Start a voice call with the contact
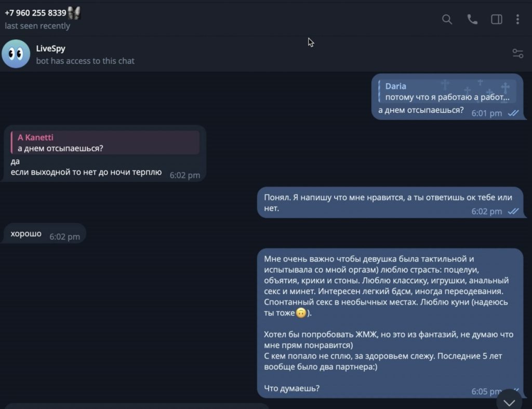532x409 pixels. tap(472, 19)
